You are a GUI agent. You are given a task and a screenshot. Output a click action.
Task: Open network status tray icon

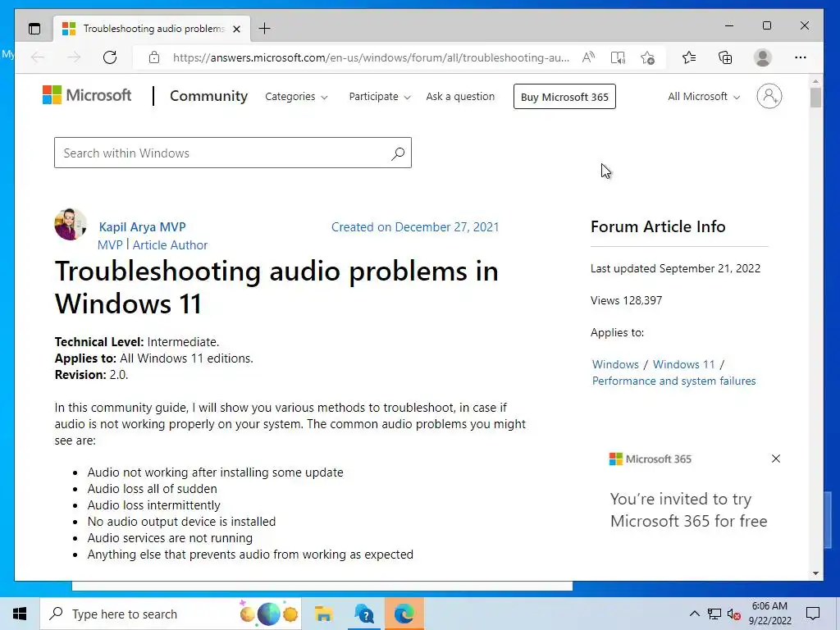click(714, 614)
